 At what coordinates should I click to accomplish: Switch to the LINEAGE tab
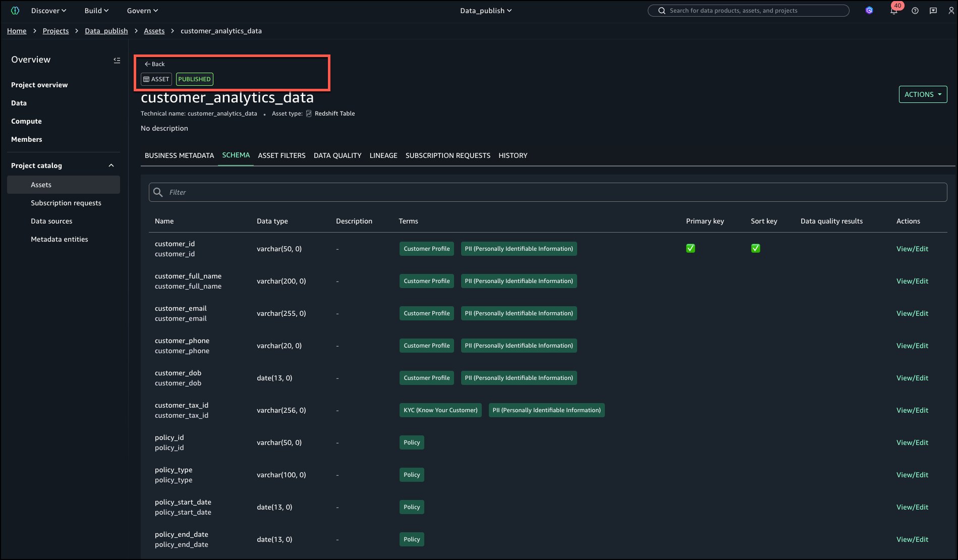click(383, 155)
